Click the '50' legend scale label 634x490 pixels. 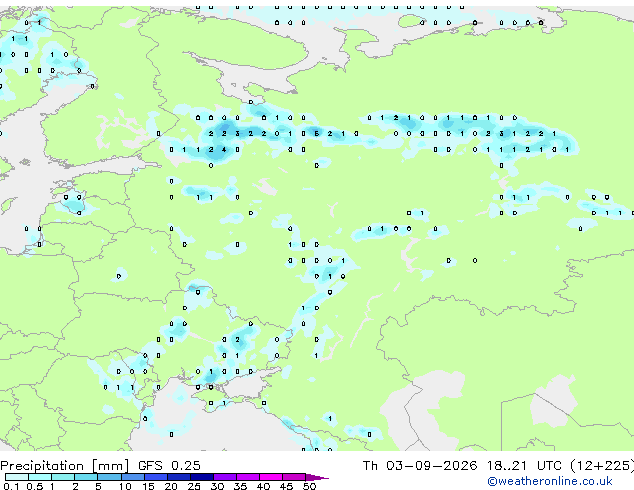(310, 486)
